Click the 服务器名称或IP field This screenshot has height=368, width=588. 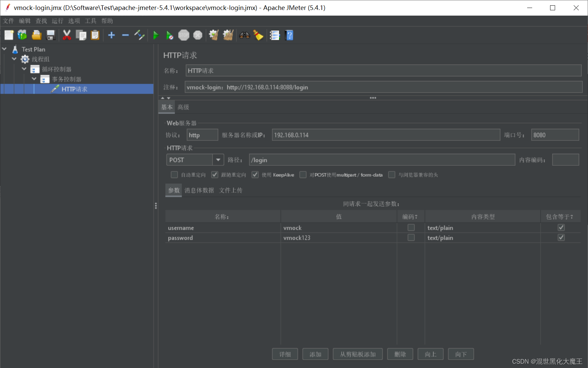(x=386, y=135)
